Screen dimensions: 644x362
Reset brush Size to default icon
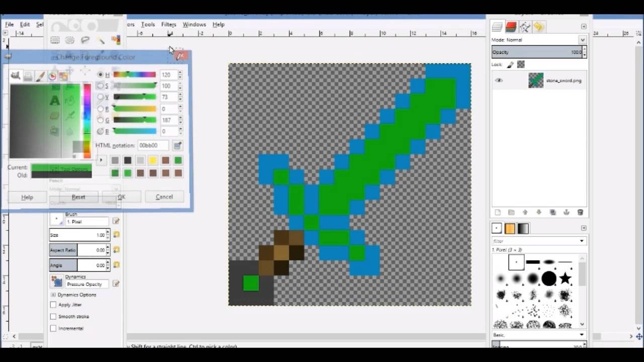pos(116,235)
